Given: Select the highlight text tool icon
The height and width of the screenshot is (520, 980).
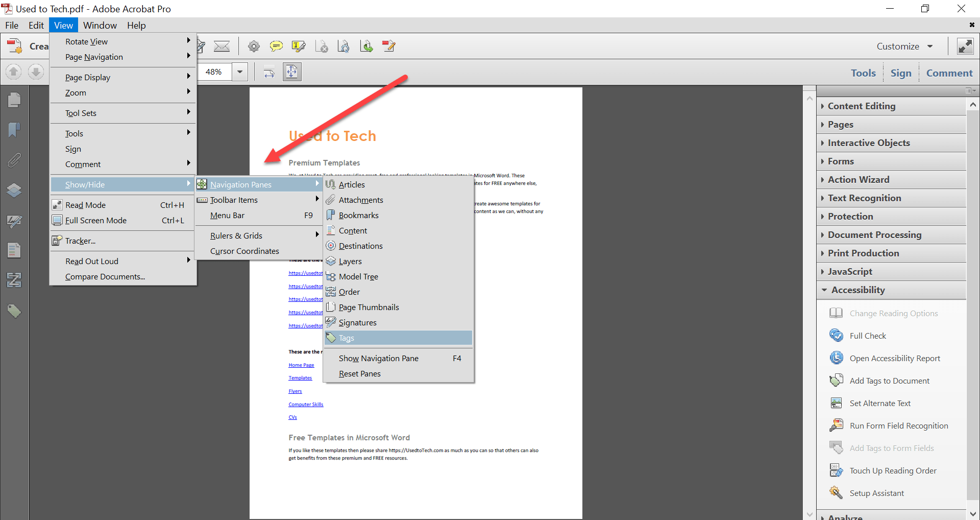Looking at the screenshot, I should click(298, 46).
